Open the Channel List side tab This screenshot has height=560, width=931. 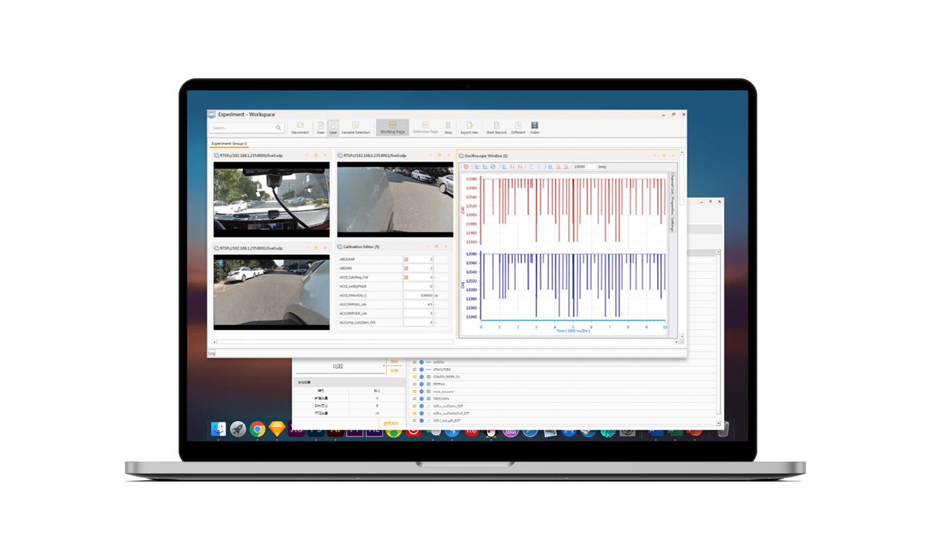pos(672,185)
